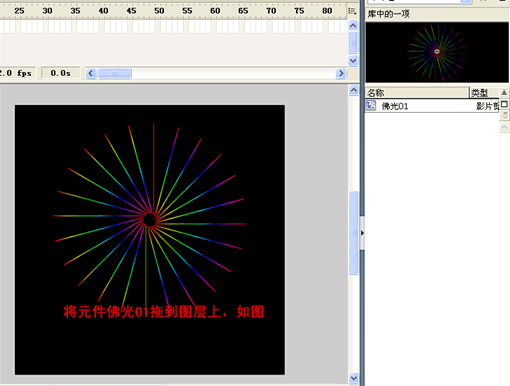Click frame 70 on the timeline ruler
The height and width of the screenshot is (386, 510).
(x=271, y=11)
